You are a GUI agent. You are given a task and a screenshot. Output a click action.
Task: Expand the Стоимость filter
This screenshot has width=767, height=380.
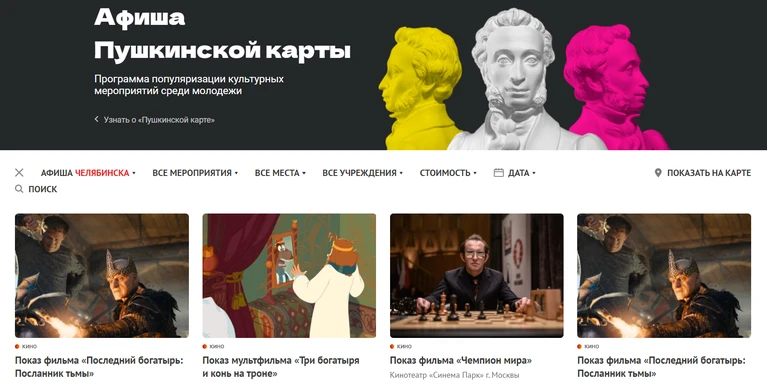coord(448,173)
